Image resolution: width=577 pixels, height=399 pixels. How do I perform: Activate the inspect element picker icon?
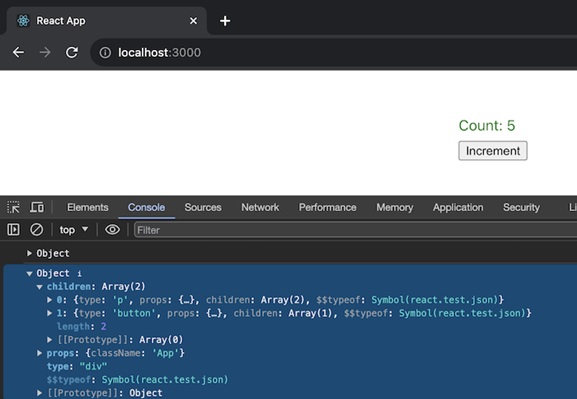pyautogui.click(x=14, y=208)
